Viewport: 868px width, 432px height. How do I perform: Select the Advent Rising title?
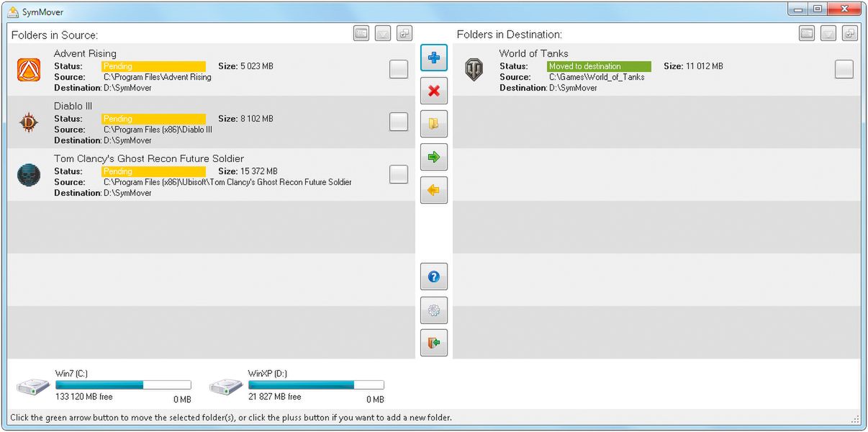pos(85,53)
